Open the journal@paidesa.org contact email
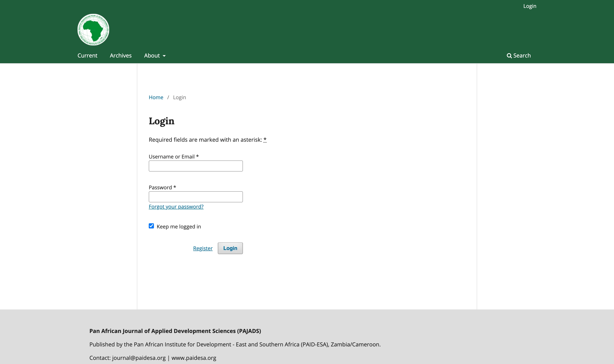 pos(138,358)
